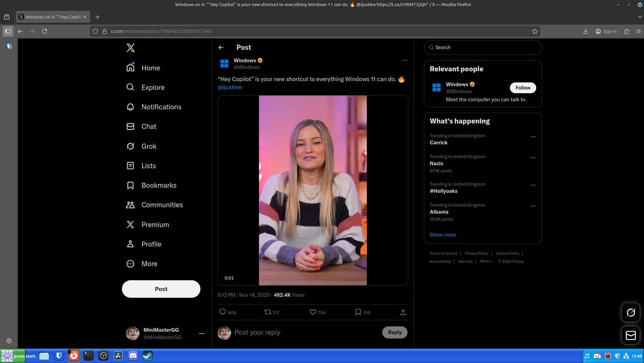Expand the More menu next to Ads info
644x363 pixels.
[486, 261]
